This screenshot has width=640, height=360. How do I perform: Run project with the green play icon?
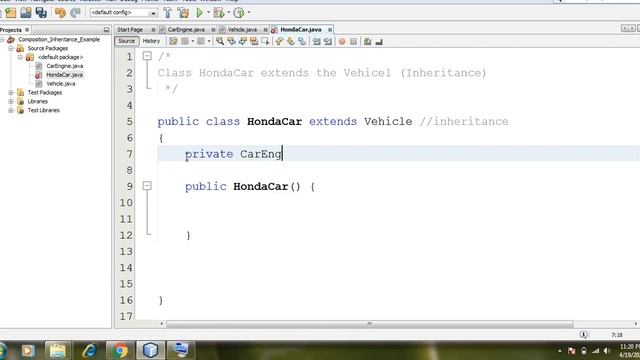(x=200, y=13)
